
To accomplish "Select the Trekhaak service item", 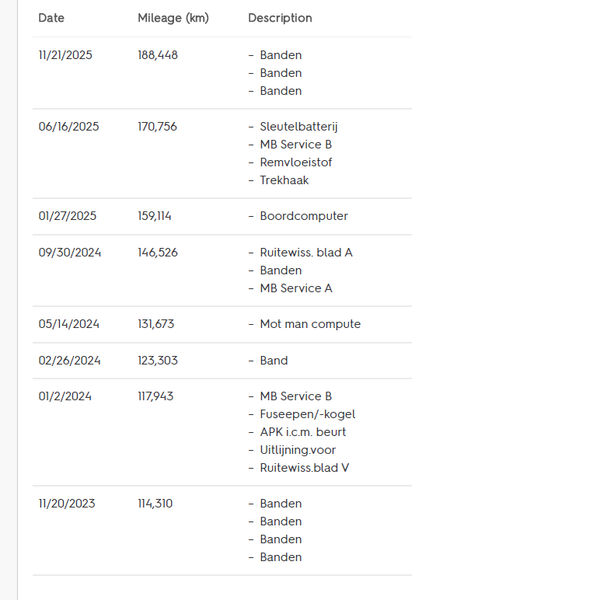I will [x=284, y=180].
